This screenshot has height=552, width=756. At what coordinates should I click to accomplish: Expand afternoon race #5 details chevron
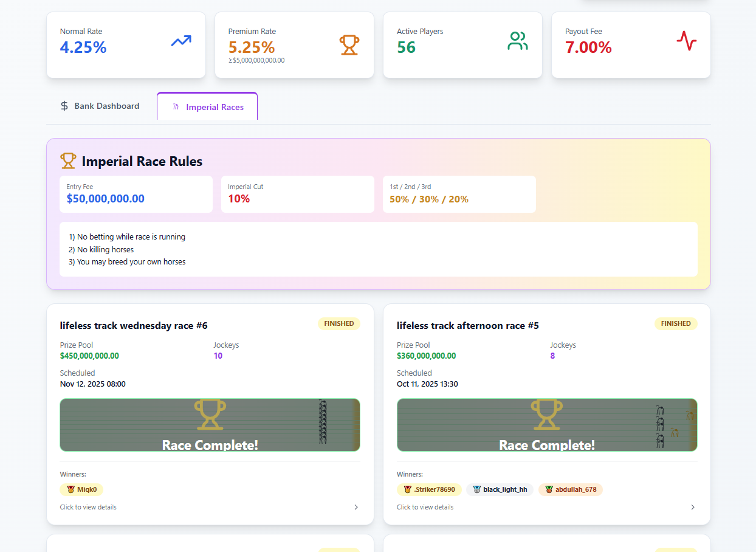click(693, 507)
